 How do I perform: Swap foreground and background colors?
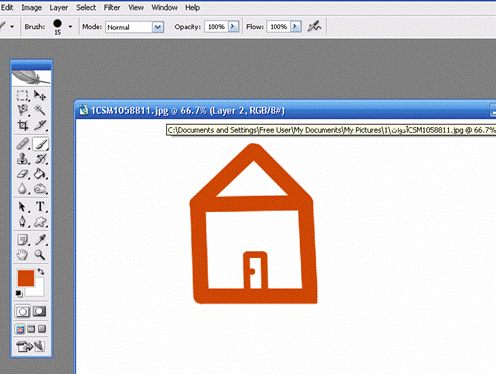[x=41, y=272]
